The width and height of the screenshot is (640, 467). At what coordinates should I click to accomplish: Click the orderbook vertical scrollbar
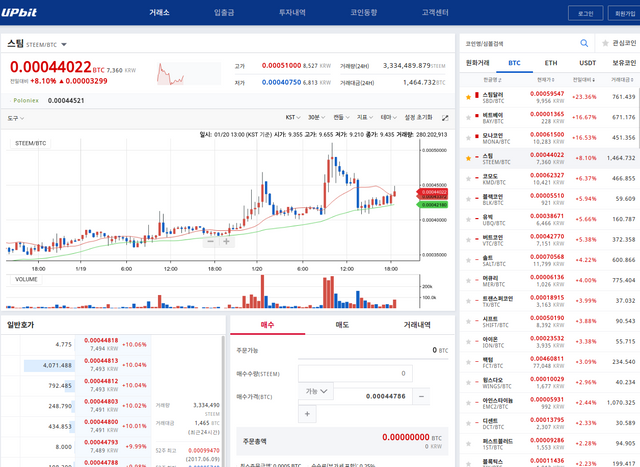(x=223, y=400)
